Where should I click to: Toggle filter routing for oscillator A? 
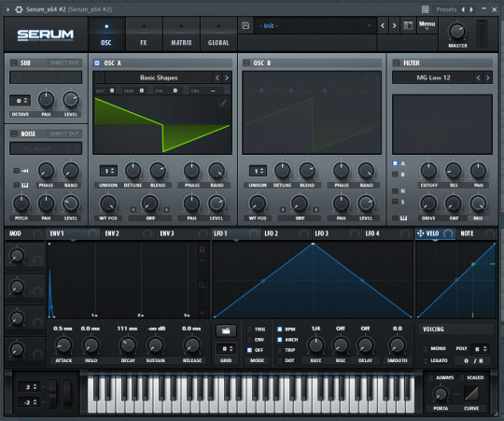click(395, 163)
